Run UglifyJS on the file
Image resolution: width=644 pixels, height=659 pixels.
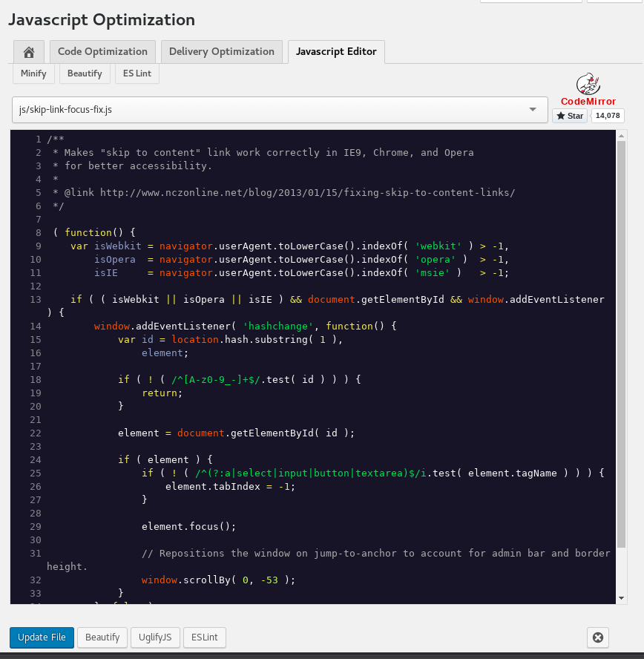pos(155,637)
